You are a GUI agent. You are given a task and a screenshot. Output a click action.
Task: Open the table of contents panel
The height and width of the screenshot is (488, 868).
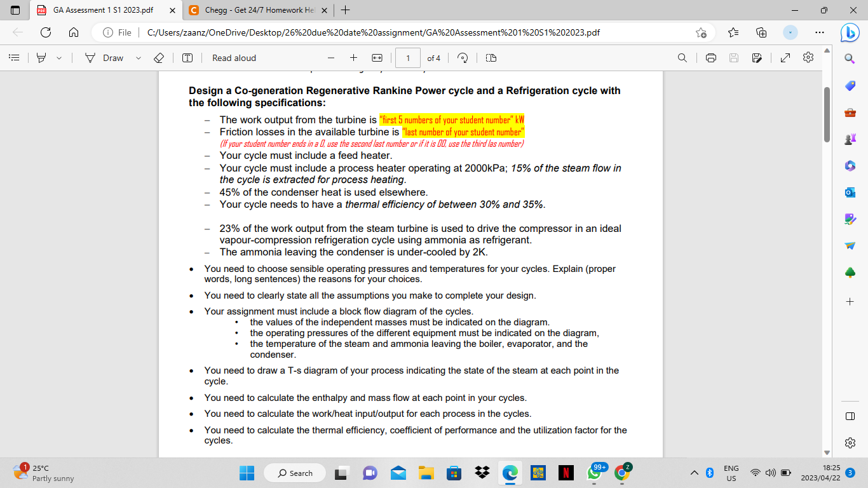click(x=15, y=58)
